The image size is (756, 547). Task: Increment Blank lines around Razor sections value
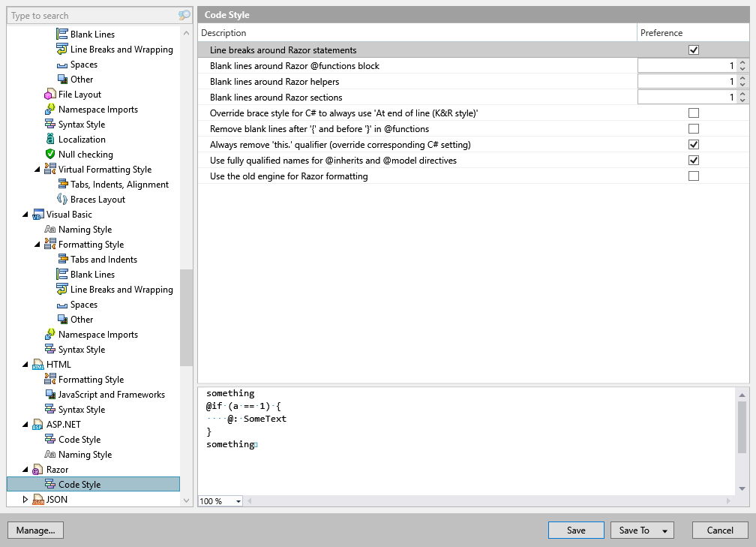point(742,93)
